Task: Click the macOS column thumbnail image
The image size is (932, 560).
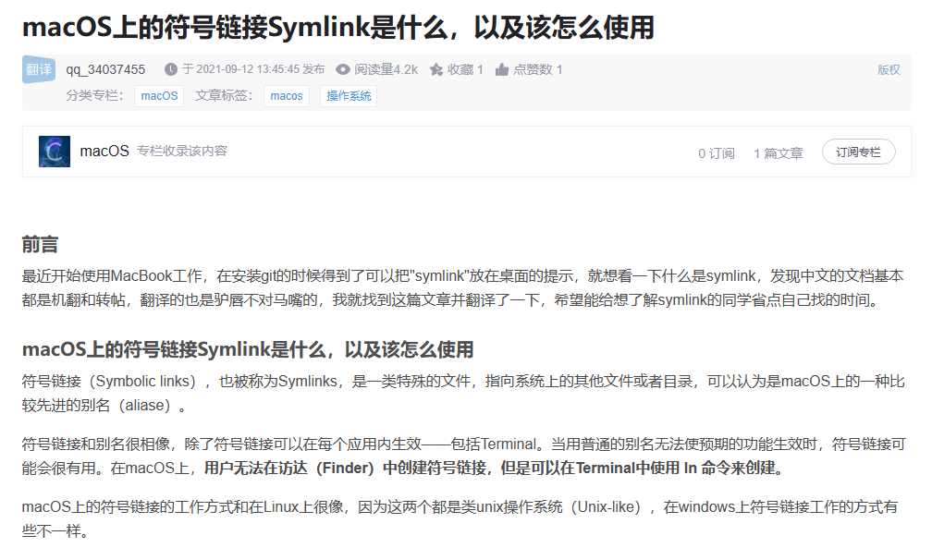Action: click(x=54, y=152)
